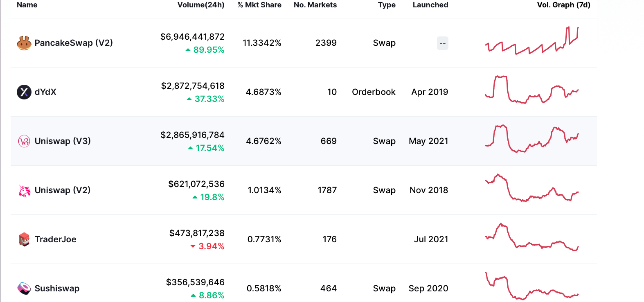Click the PancakeSwap pancake logo icon
Viewport: 644px width, 302px height.
tap(24, 43)
